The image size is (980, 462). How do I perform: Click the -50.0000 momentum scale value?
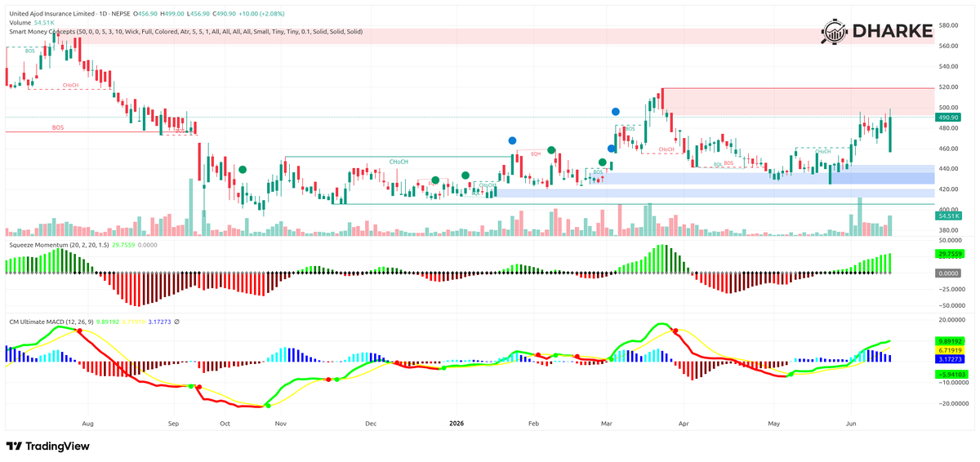(951, 306)
